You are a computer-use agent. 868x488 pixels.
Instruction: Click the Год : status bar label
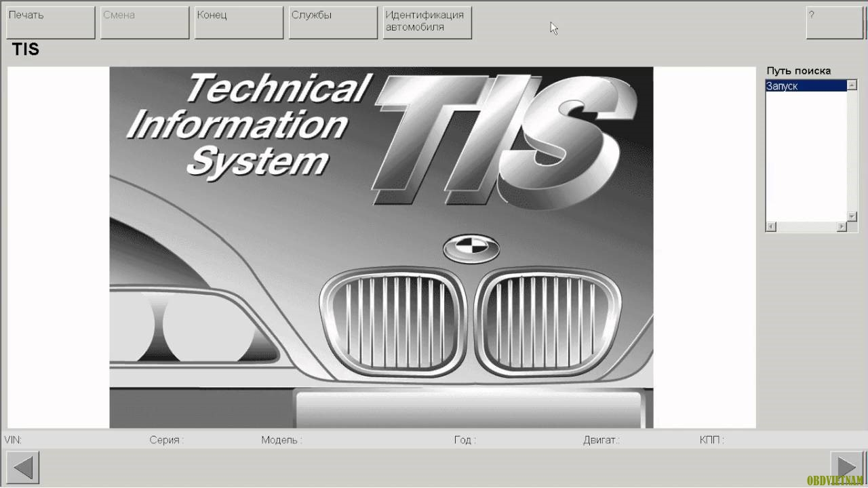coord(465,440)
